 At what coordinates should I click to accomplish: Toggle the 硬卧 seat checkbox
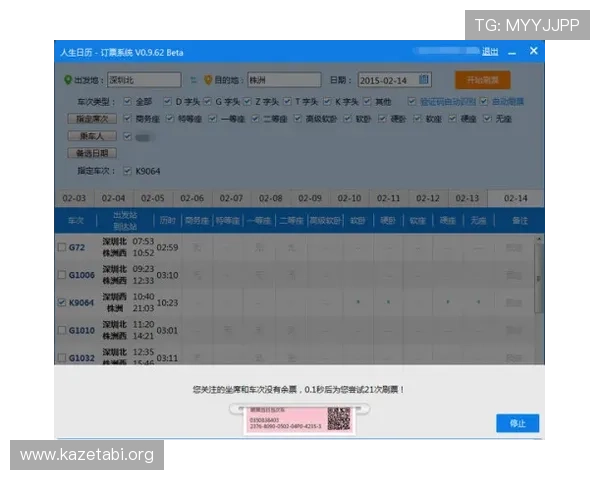382,119
